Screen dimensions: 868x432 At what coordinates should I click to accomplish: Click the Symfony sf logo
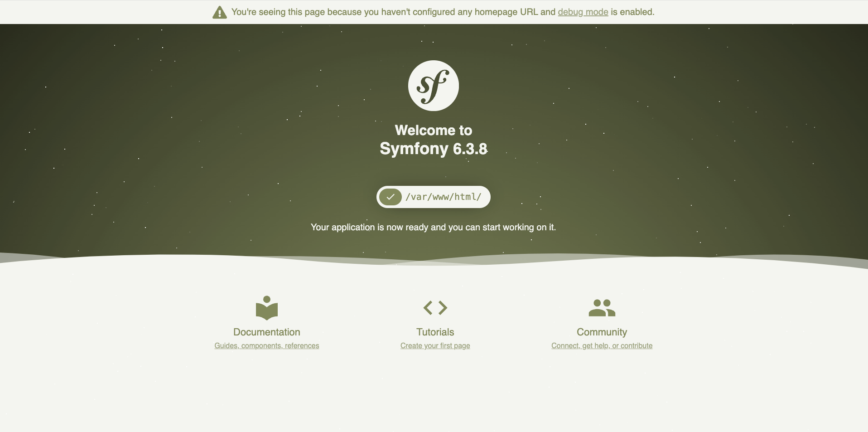coord(434,86)
